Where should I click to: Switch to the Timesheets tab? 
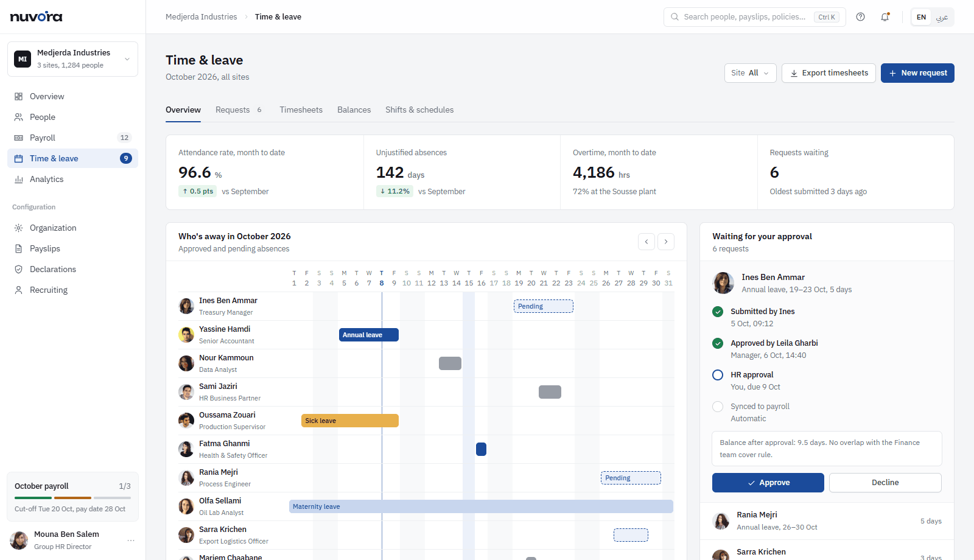(301, 110)
